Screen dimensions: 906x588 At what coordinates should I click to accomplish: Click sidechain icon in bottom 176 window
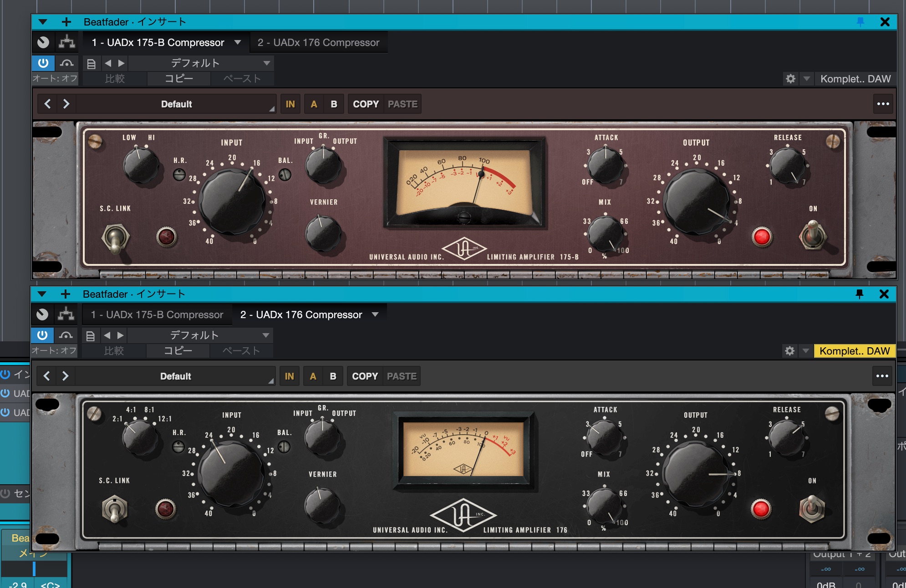coord(66,335)
